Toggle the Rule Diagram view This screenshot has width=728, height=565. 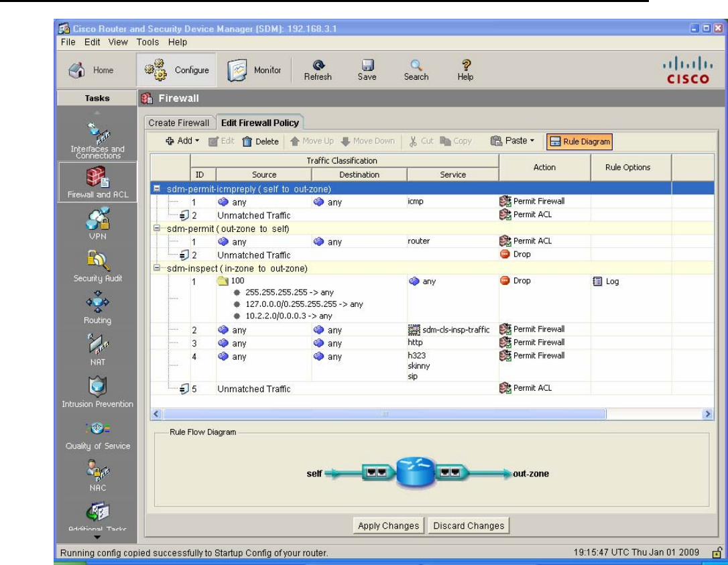[579, 141]
